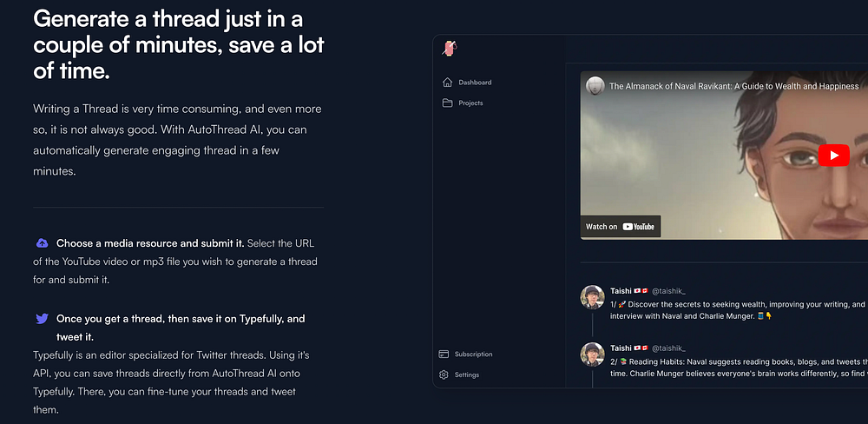The width and height of the screenshot is (868, 424).
Task: Click the tweet text starting 1/ Discover the secrets
Action: [x=739, y=310]
